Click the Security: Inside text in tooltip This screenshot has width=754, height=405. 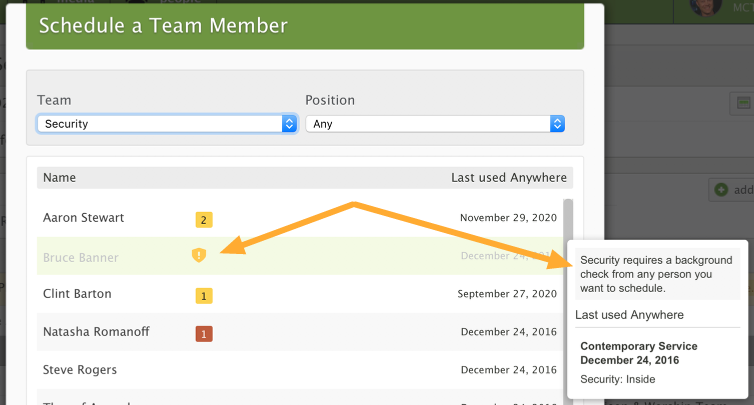coord(617,379)
